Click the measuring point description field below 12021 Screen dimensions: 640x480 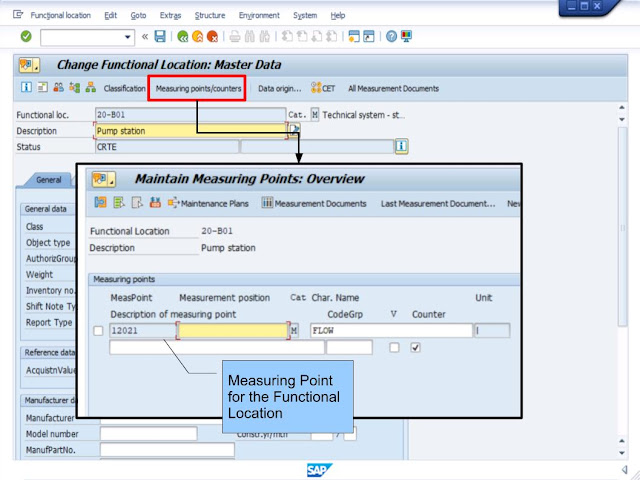pyautogui.click(x=217, y=347)
